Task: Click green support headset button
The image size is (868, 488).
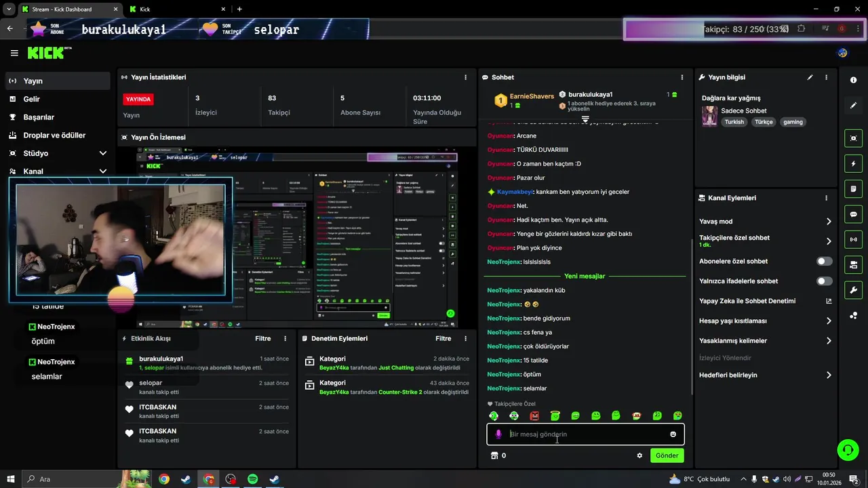Action: point(846,449)
